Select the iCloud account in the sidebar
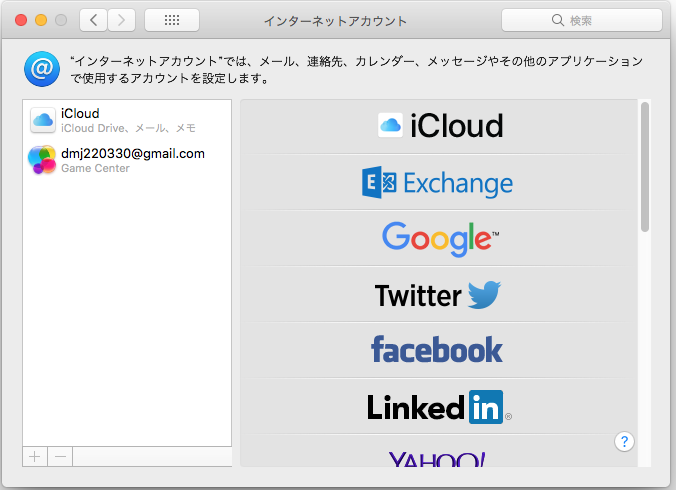This screenshot has width=676, height=490. (x=127, y=120)
